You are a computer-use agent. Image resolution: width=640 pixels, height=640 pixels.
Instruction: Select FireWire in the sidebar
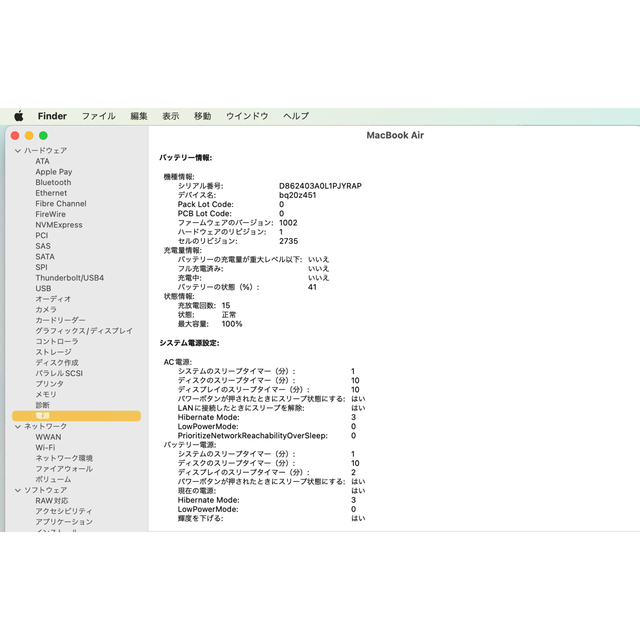click(x=50, y=214)
